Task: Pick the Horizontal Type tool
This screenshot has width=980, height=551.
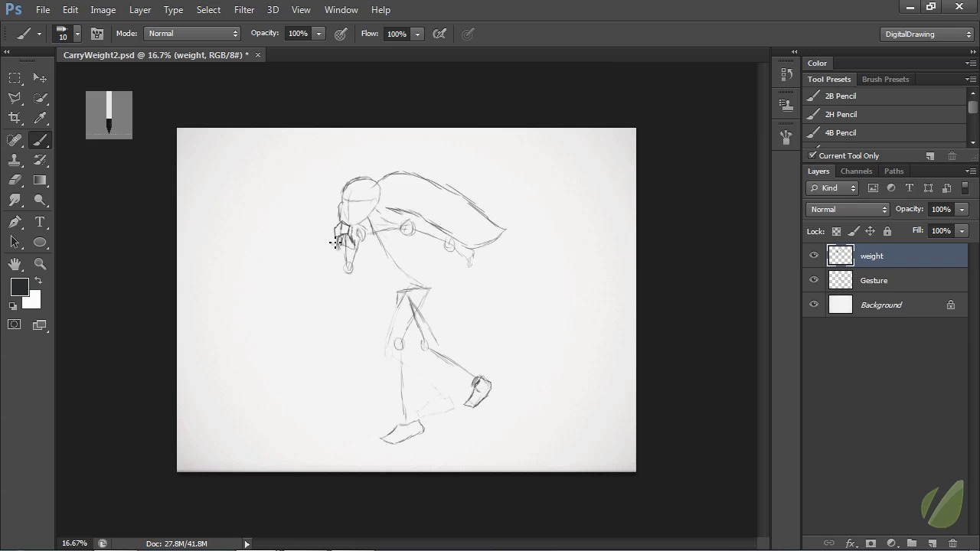Action: point(40,222)
